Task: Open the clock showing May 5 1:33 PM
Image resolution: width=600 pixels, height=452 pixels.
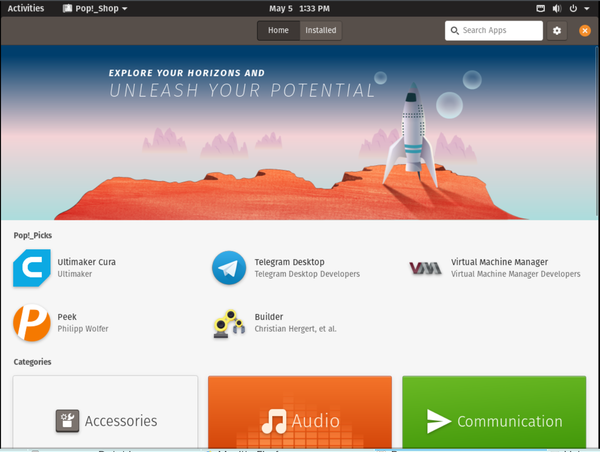Action: coord(299,8)
